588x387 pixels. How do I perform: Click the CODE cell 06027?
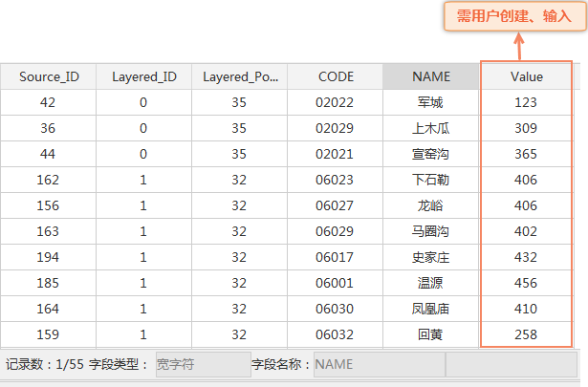(x=335, y=204)
